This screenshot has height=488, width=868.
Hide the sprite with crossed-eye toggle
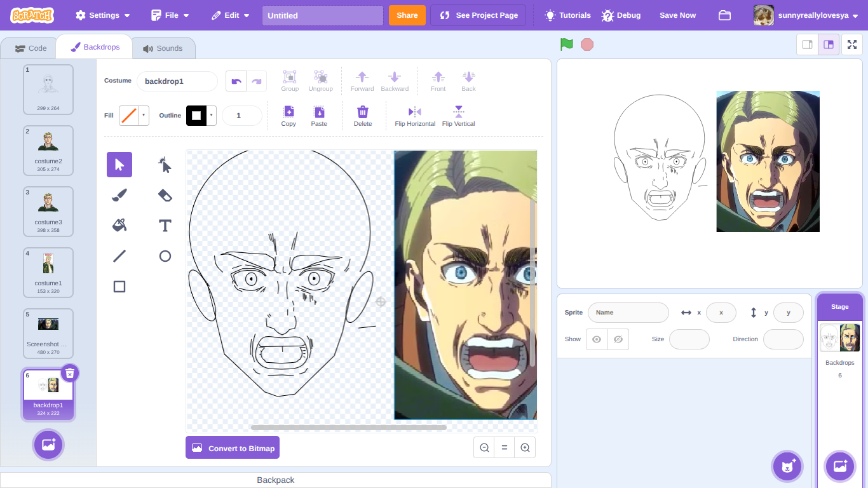618,339
